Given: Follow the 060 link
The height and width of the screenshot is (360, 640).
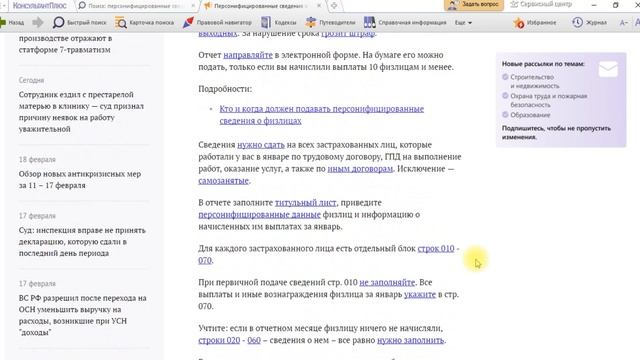Looking at the screenshot, I should click(254, 340).
